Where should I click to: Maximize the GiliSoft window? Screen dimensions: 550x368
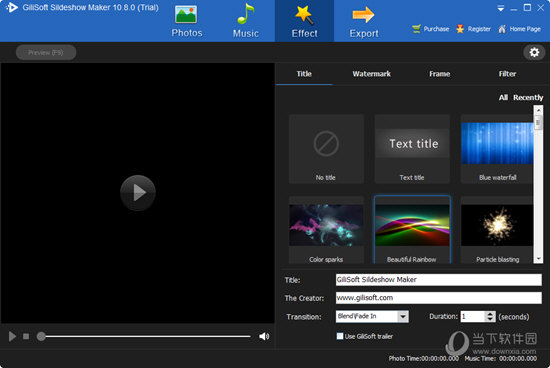click(527, 7)
